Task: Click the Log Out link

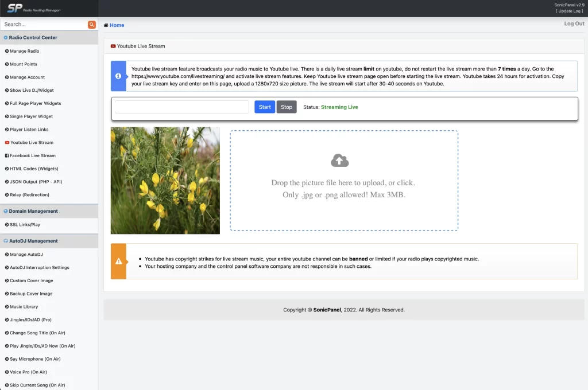Action: pos(574,24)
